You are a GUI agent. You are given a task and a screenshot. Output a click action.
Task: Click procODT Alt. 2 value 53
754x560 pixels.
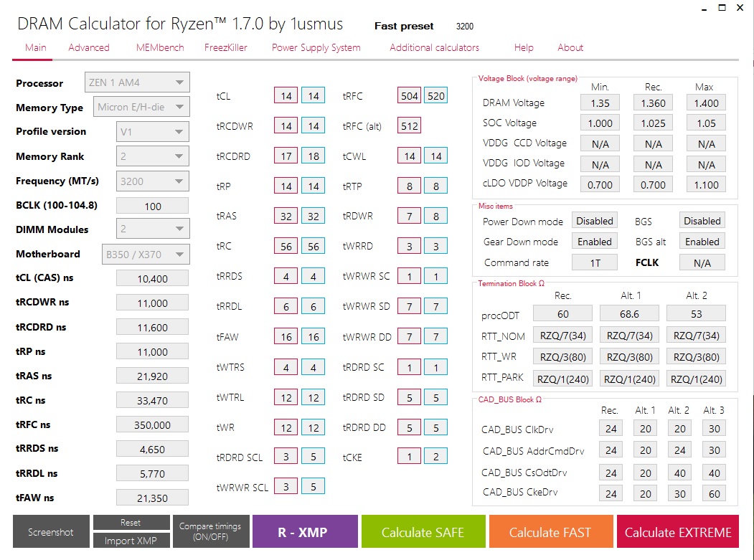[x=696, y=314]
